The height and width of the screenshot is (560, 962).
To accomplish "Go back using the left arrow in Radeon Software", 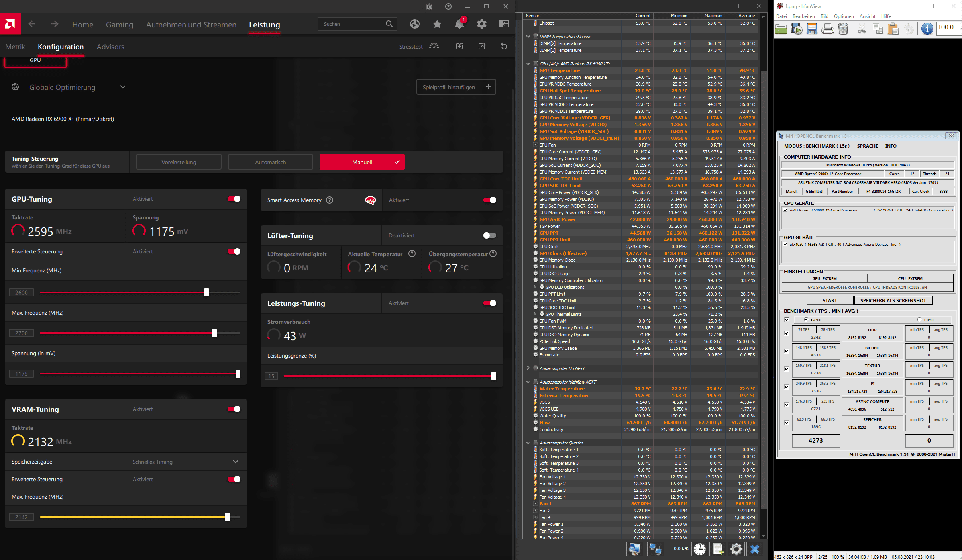I will pos(32,24).
